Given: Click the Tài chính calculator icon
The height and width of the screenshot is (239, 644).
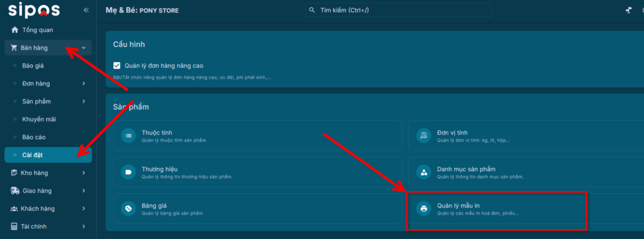Looking at the screenshot, I should tap(14, 226).
